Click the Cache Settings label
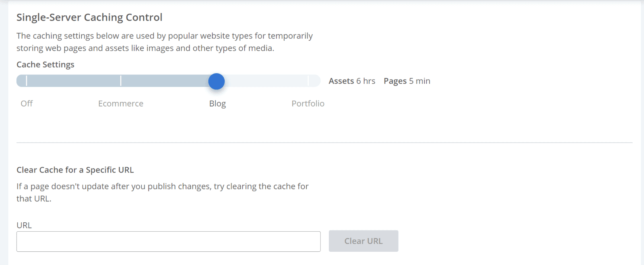The width and height of the screenshot is (644, 265). (x=45, y=65)
